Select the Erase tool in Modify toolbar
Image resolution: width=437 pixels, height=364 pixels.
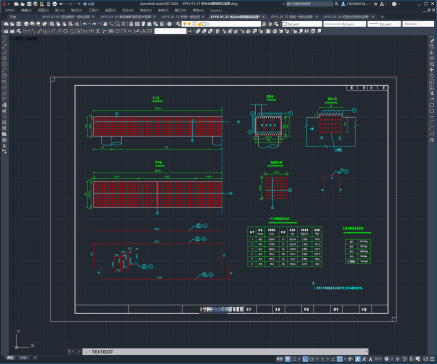432,41
